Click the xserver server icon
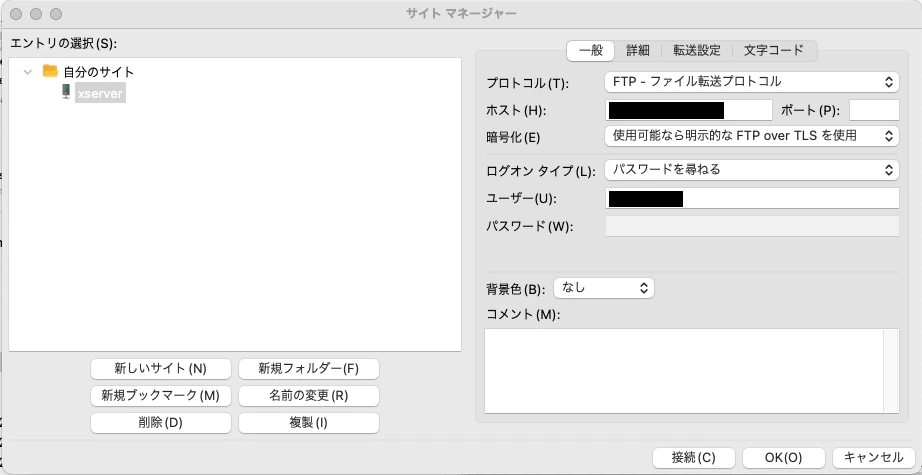 tap(66, 92)
